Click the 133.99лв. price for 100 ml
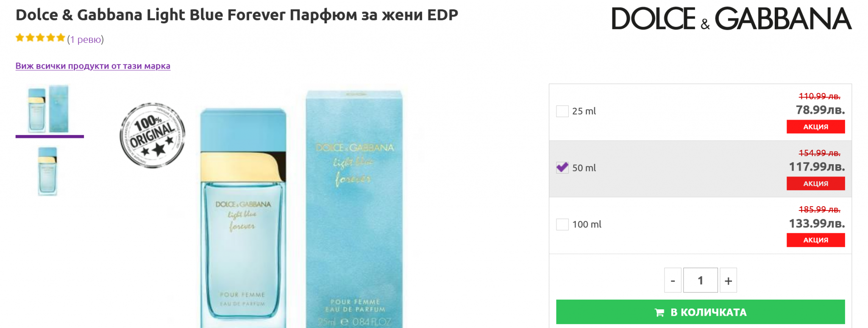The image size is (868, 328). click(816, 223)
